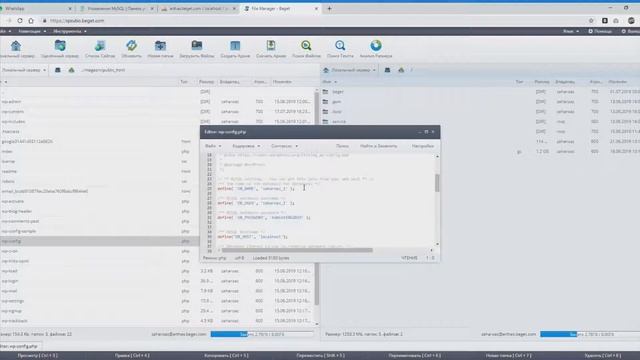Switch to the WhatsApp browser tab
640x360 pixels.
36,9
